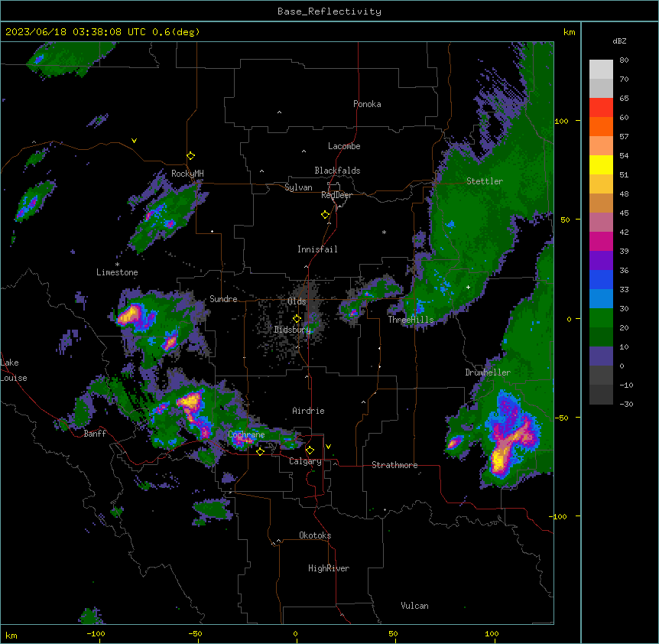
Task: Click the yellow diamond marker just above Calgary label
Action: tap(310, 450)
